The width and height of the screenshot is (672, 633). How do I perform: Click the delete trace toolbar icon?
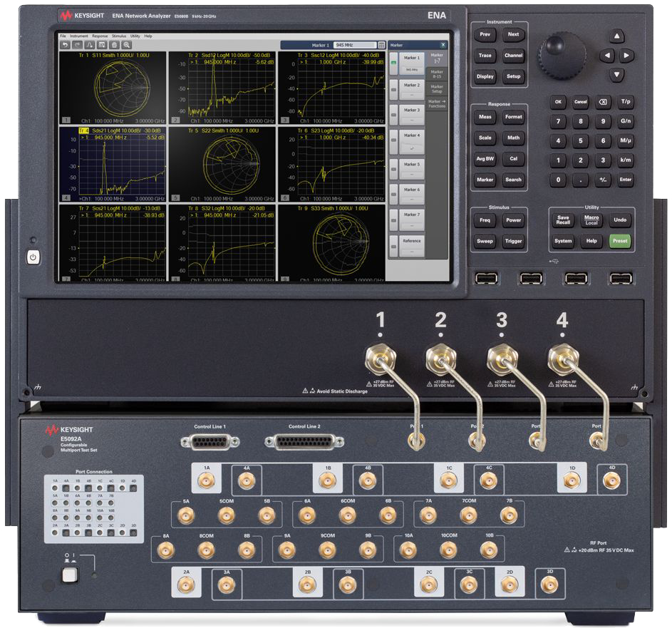coord(115,45)
